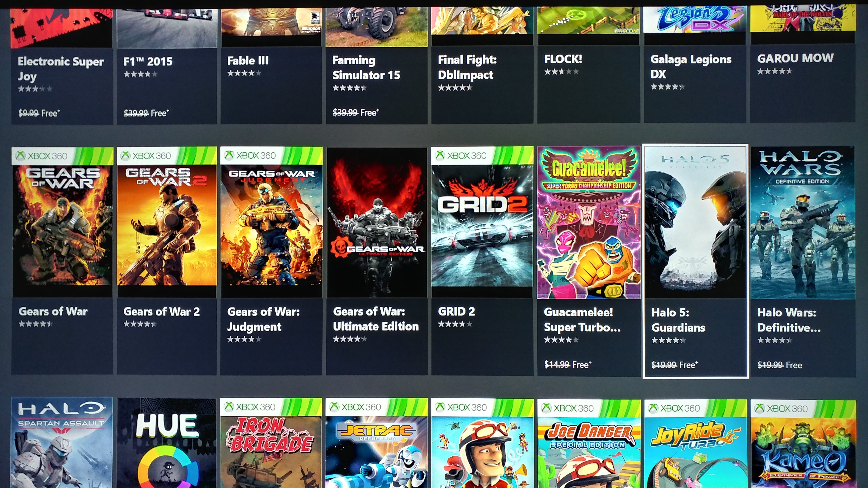Click the Gears of War 2 title text
The width and height of the screenshot is (868, 488).
161,312
